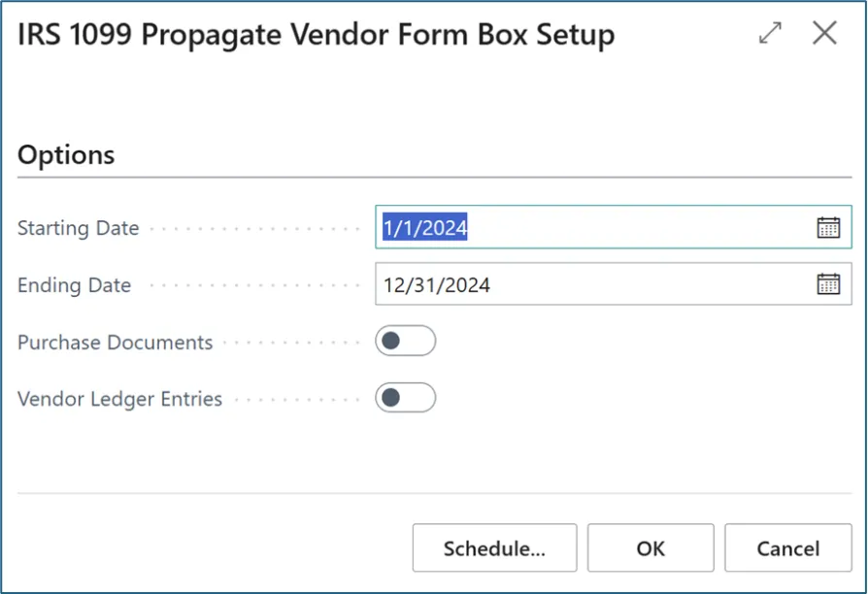The width and height of the screenshot is (868, 594).
Task: Close the IRS 1099 setup dialog
Action: pyautogui.click(x=824, y=34)
